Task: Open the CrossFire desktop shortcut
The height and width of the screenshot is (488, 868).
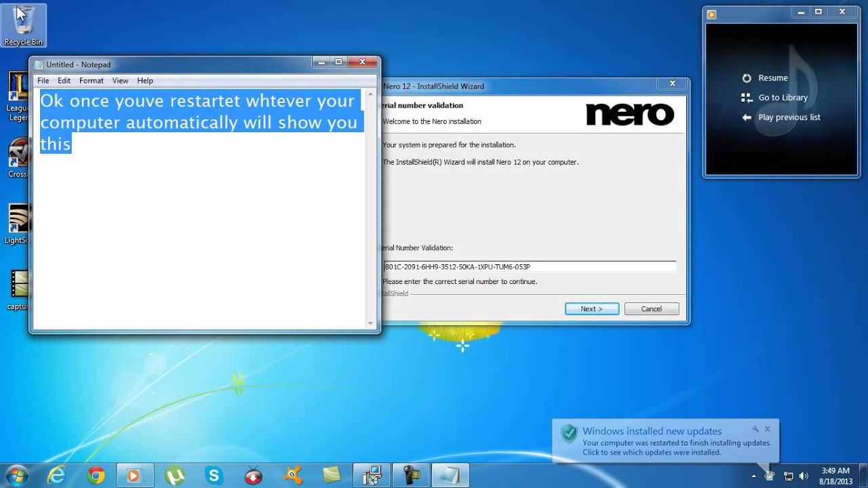Action: (x=18, y=158)
